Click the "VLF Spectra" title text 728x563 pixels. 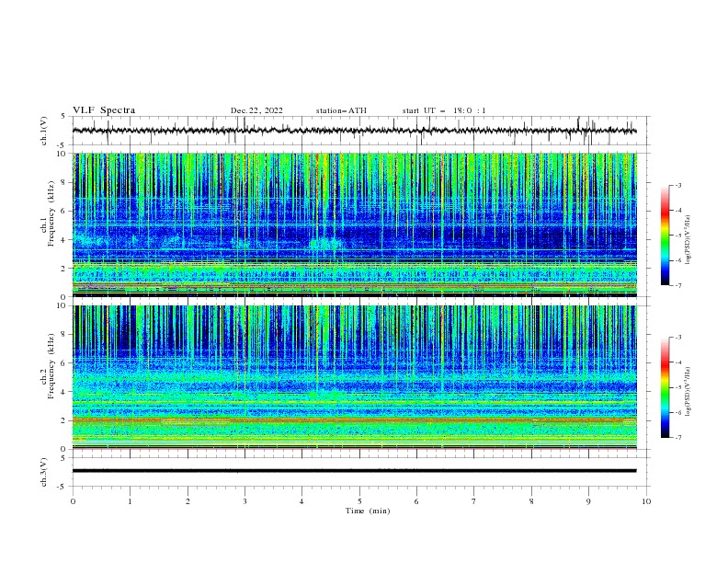point(104,110)
